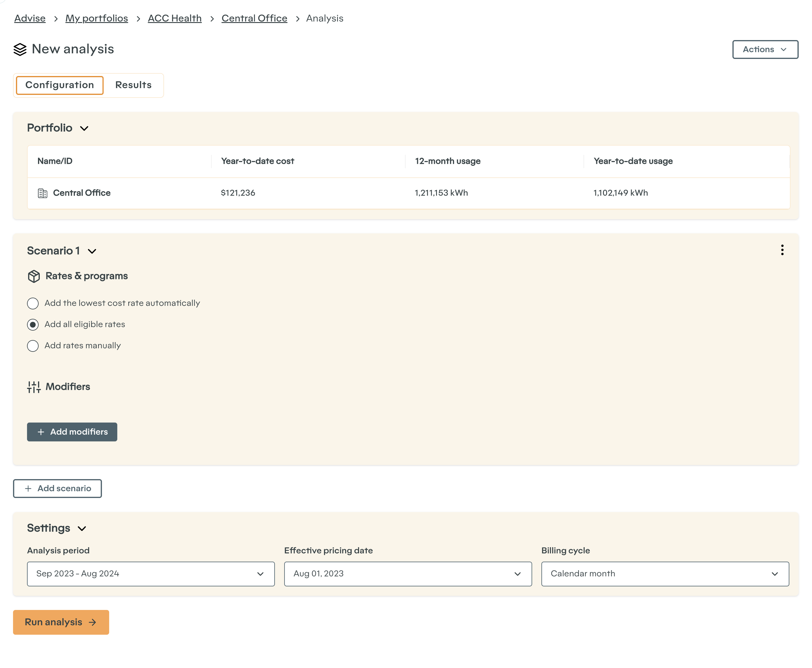812x668 pixels.
Task: Collapse the Portfolio section
Action: coord(84,128)
